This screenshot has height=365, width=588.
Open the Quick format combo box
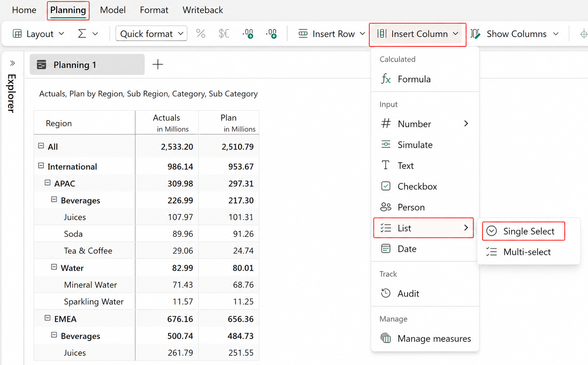click(x=152, y=34)
